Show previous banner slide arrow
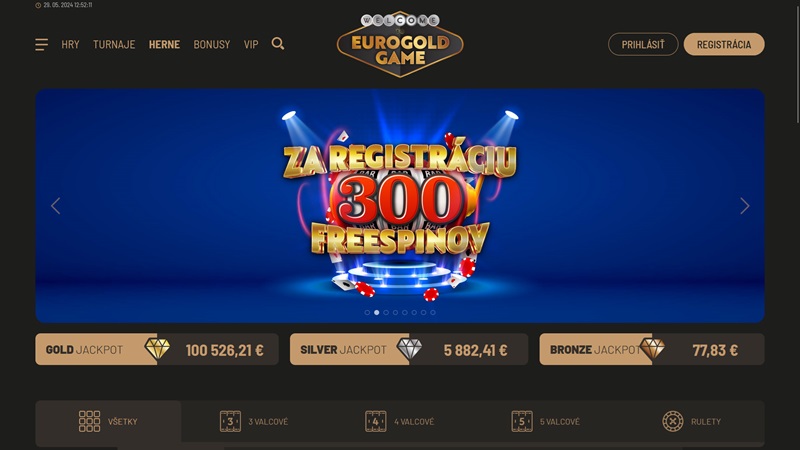This screenshot has height=450, width=800. point(56,206)
